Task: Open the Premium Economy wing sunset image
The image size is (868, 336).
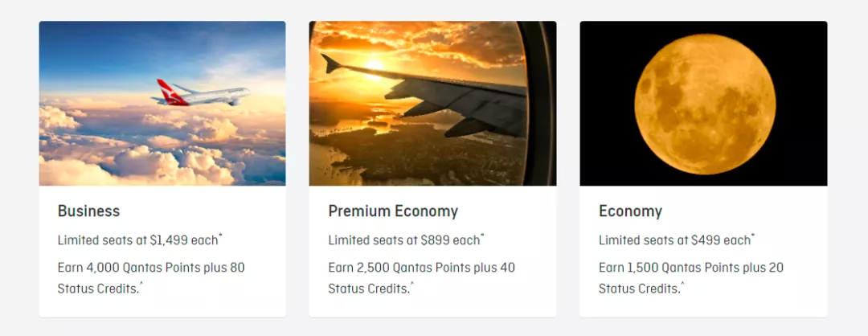Action: (x=432, y=104)
